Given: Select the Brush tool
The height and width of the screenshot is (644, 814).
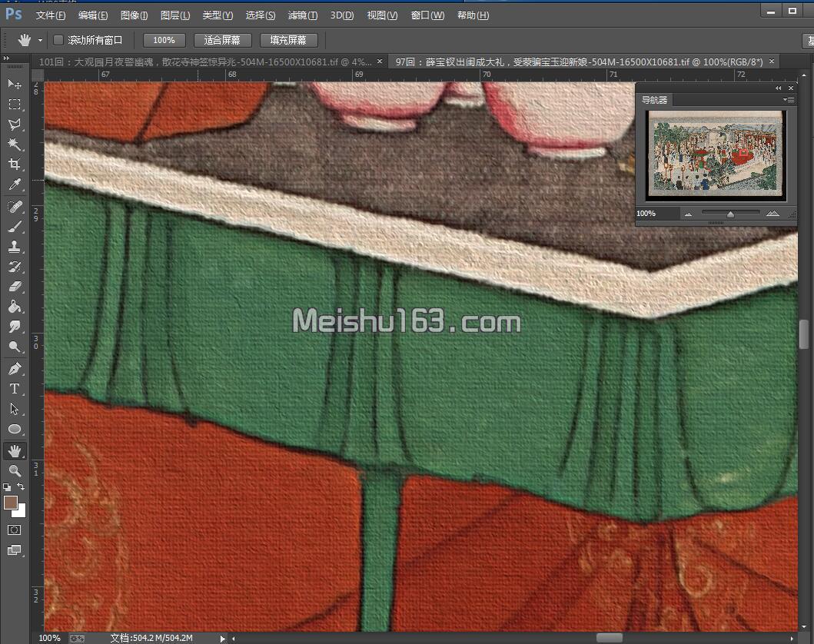Looking at the screenshot, I should pos(15,227).
